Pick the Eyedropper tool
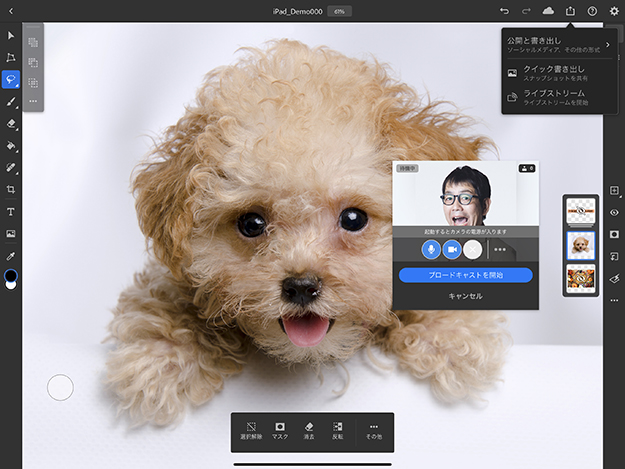The height and width of the screenshot is (469, 625). click(11, 255)
